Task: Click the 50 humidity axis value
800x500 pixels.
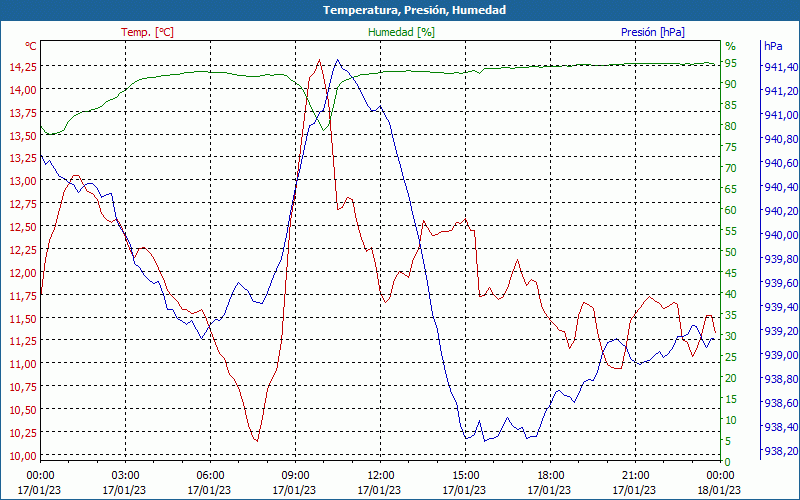Action: tap(731, 252)
